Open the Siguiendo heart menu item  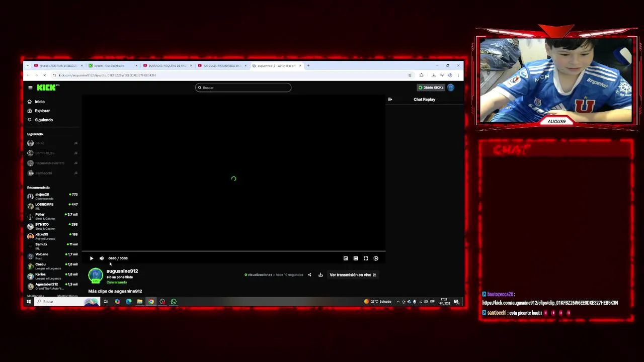(40, 120)
